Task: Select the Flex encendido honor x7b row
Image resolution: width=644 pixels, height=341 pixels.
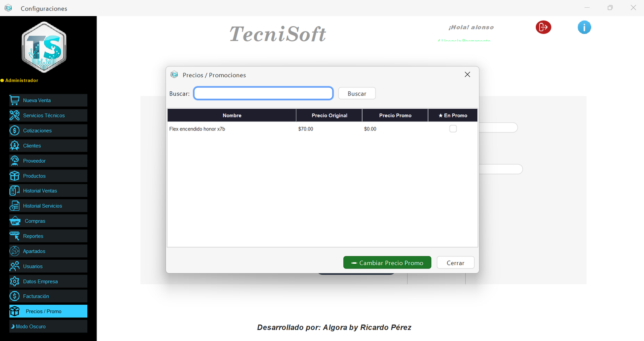Action: point(322,129)
